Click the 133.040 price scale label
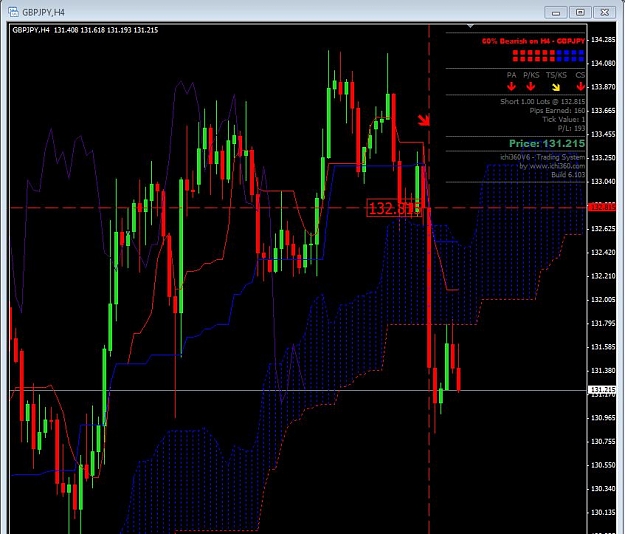Screen dimensions: 625x534 [x=603, y=181]
